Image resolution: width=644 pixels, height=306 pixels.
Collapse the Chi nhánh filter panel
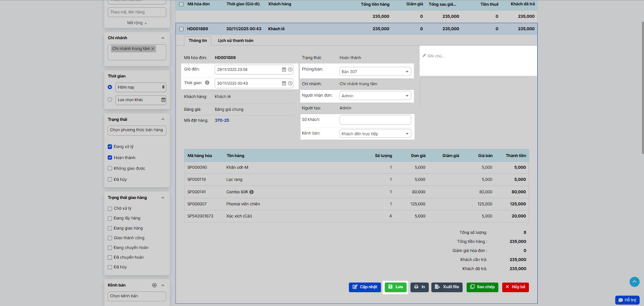[163, 38]
